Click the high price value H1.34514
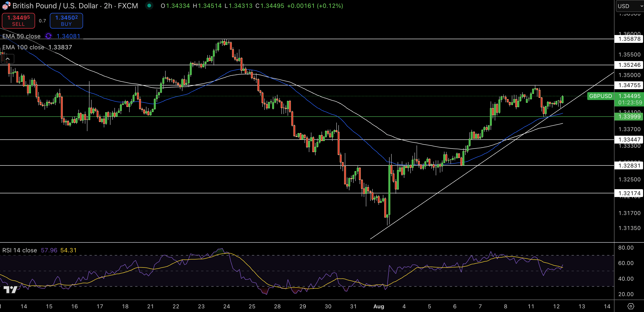 pos(207,6)
